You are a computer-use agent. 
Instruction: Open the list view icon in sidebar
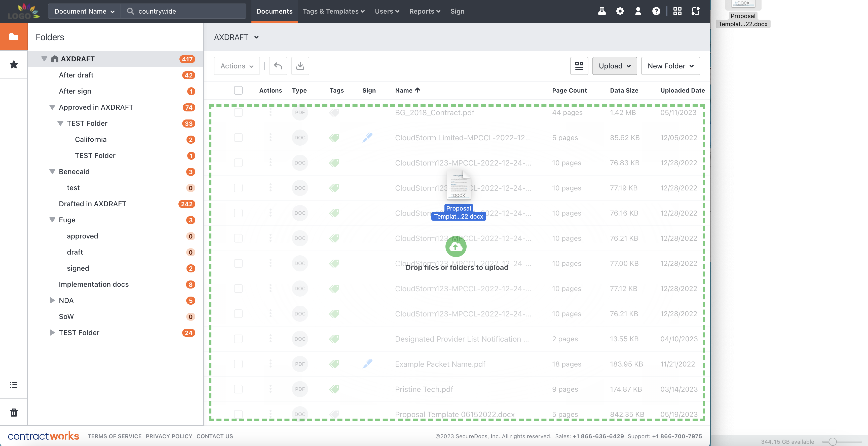pyautogui.click(x=14, y=385)
